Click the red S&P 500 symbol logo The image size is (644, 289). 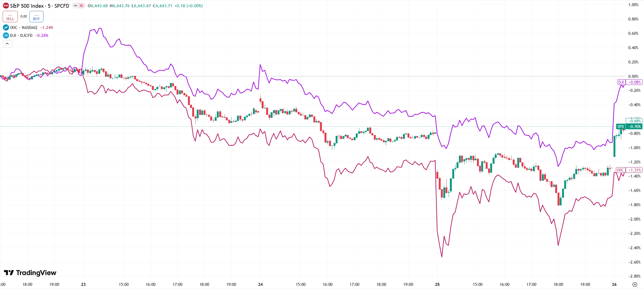(x=6, y=6)
